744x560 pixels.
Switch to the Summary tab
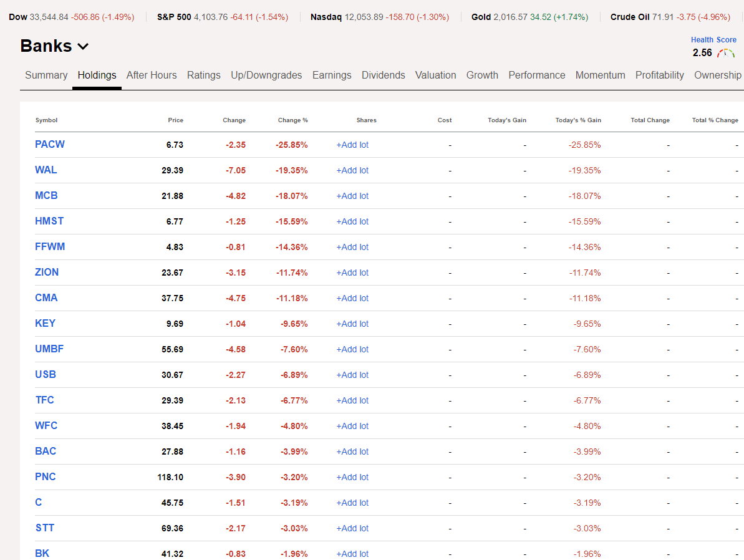46,75
